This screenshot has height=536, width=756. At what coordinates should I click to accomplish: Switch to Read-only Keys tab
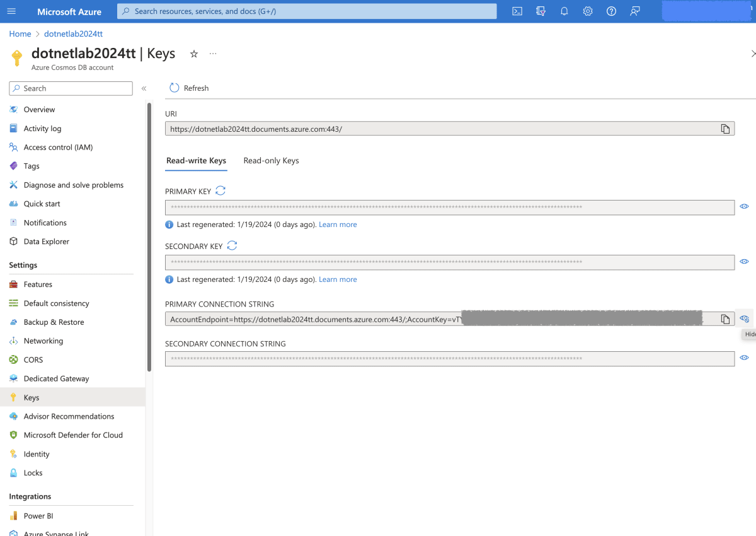point(271,161)
